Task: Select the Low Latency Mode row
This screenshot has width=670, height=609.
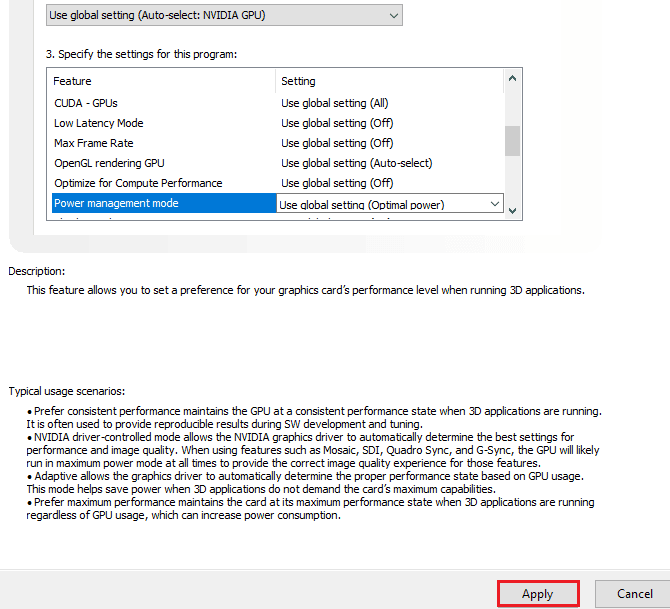Action: [278, 123]
